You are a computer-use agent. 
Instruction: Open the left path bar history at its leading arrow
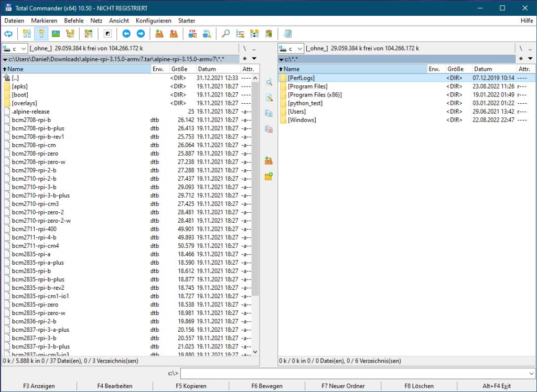coord(5,59)
